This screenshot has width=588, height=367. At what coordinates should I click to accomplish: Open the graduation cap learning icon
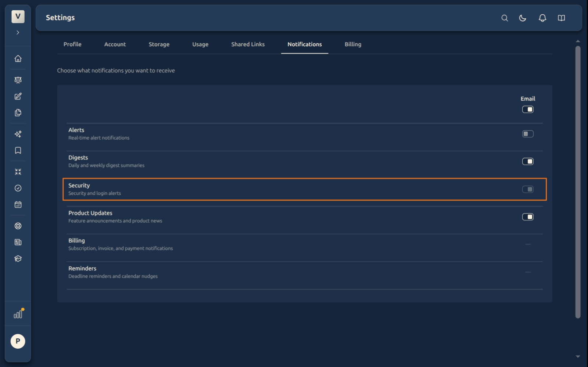(18, 259)
